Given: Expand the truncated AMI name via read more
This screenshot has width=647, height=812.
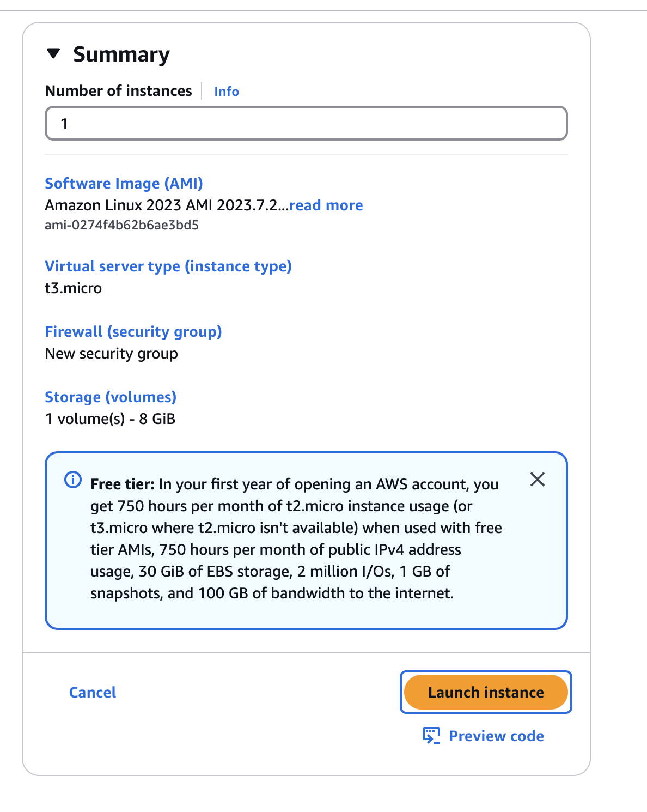Looking at the screenshot, I should pos(326,205).
